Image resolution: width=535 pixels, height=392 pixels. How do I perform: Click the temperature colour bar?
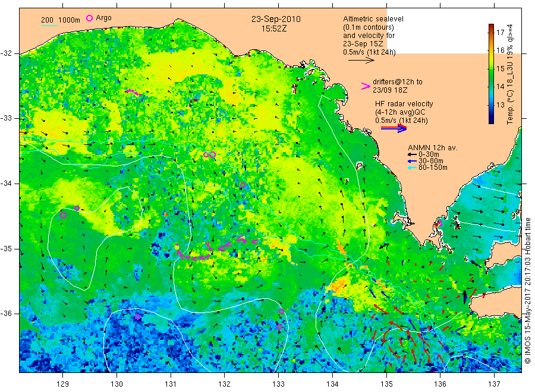(491, 74)
